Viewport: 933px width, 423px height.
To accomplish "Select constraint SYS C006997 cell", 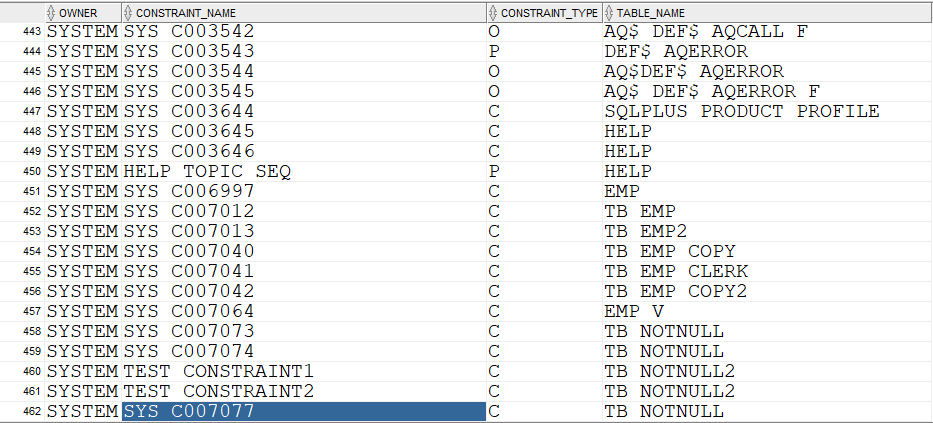I will point(304,192).
